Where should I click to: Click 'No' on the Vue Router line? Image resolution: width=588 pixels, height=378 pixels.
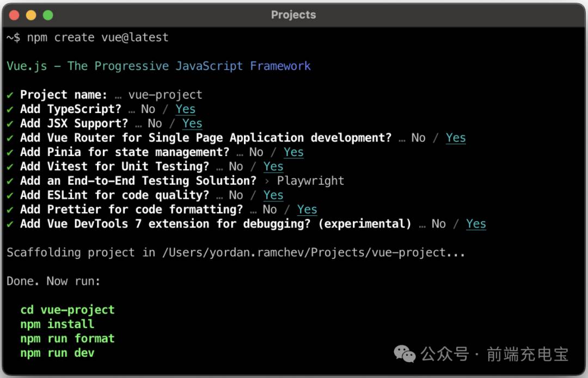point(419,138)
